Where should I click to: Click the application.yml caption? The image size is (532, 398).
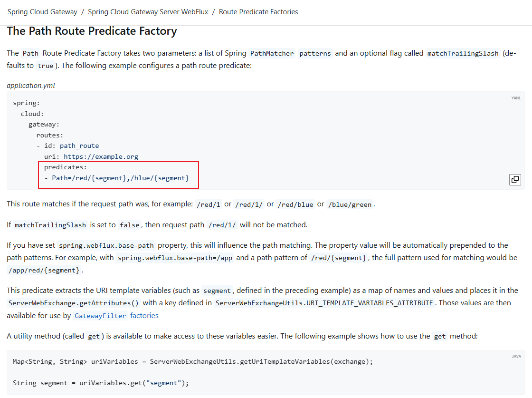[31, 86]
